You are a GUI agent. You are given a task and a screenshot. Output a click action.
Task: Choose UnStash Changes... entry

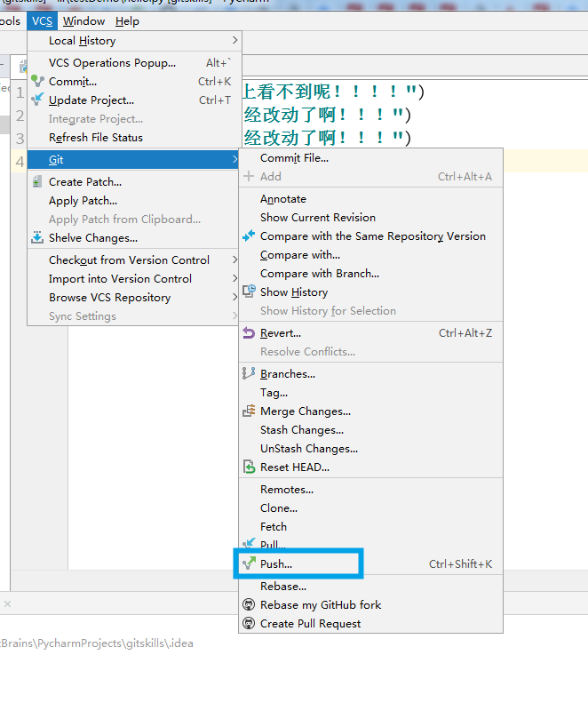(370, 448)
